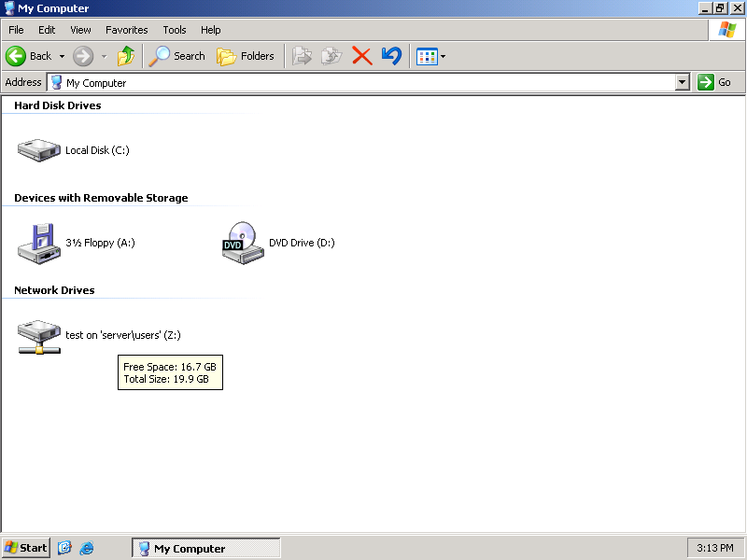Open the Favorites menu
The height and width of the screenshot is (560, 747).
pyautogui.click(x=127, y=30)
